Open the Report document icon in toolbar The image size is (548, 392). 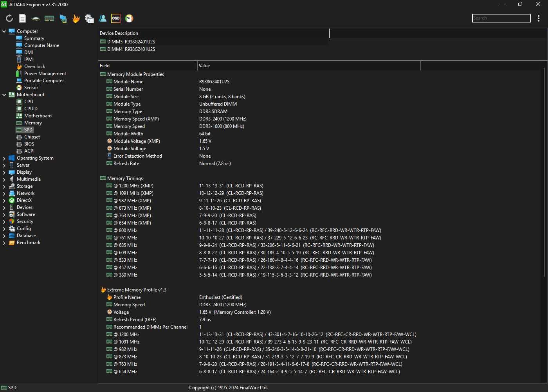click(23, 18)
